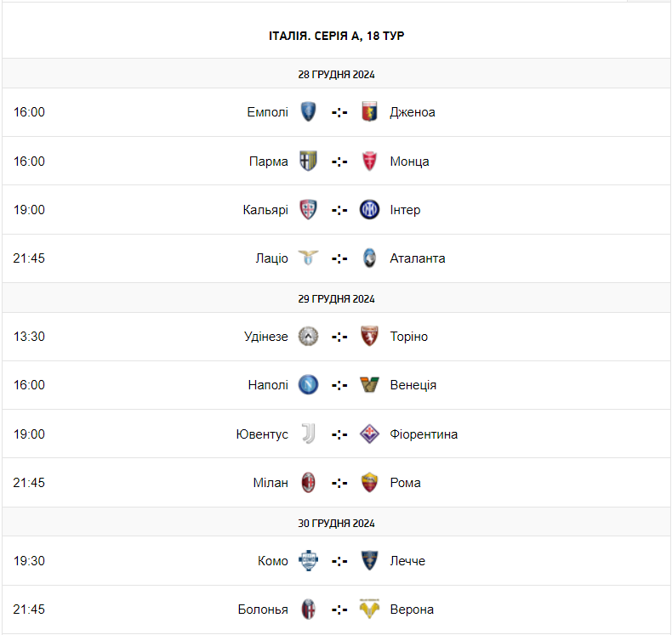672x635 pixels.
Task: Click the Genoa club crest icon
Action: coord(369,112)
